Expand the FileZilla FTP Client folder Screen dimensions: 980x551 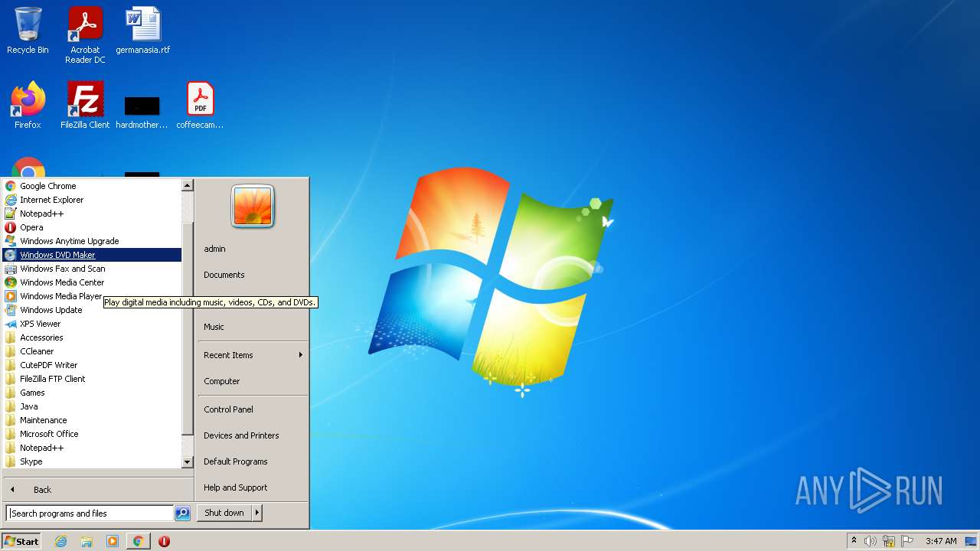92,379
